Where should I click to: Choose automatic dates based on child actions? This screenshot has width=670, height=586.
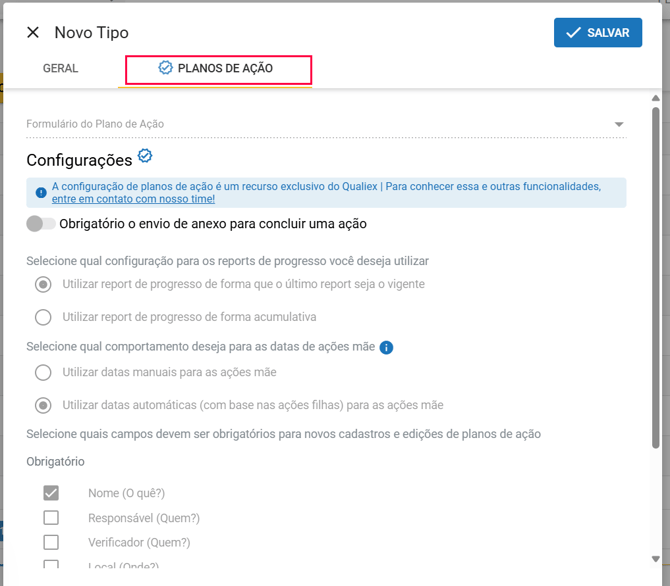coord(43,405)
